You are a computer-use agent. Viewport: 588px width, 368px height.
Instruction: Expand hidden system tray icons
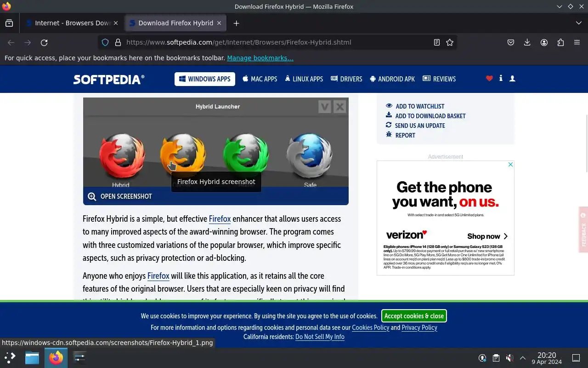[x=523, y=358]
